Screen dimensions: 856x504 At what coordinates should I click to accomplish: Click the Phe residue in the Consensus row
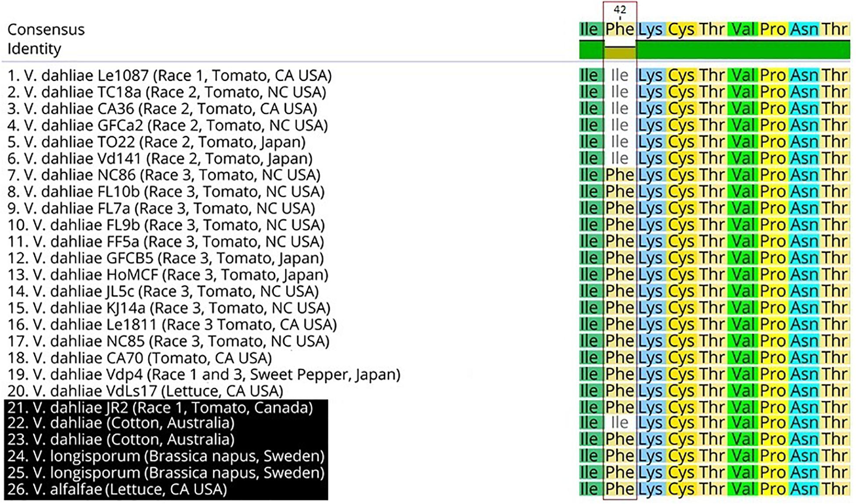pos(620,29)
